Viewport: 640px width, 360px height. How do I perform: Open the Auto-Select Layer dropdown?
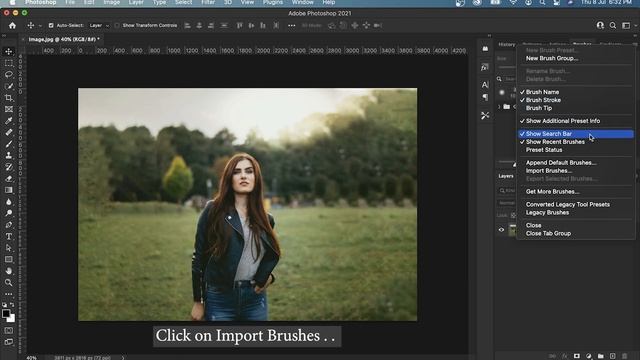point(99,25)
